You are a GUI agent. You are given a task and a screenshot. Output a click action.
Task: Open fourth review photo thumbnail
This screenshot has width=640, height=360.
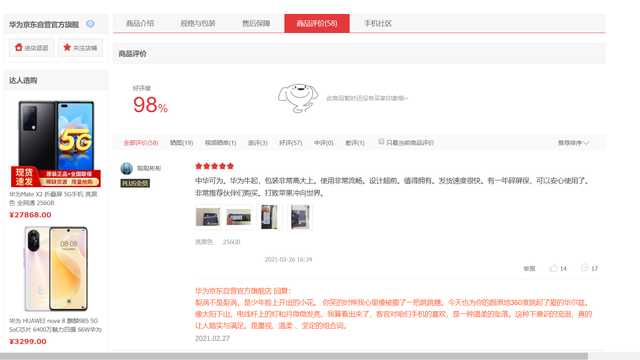(x=300, y=217)
